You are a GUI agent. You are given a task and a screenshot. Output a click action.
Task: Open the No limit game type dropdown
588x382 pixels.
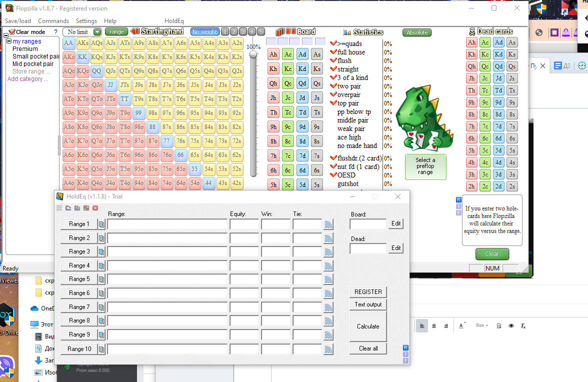coord(97,32)
